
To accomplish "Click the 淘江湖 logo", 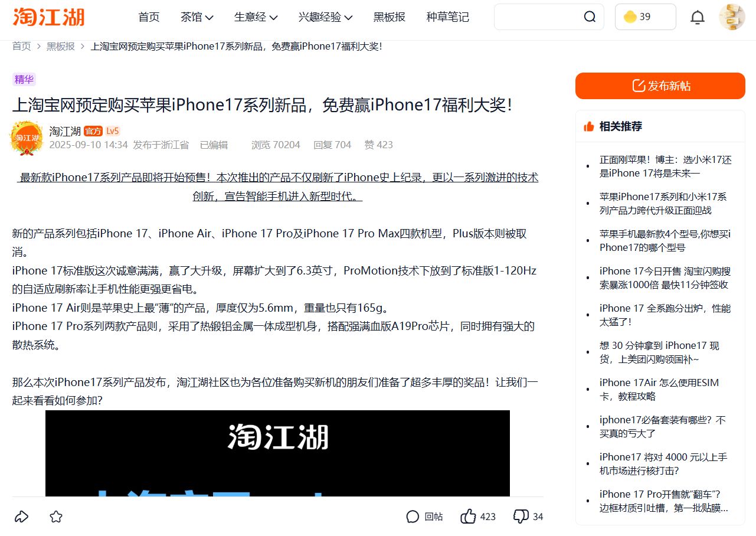I will [47, 17].
